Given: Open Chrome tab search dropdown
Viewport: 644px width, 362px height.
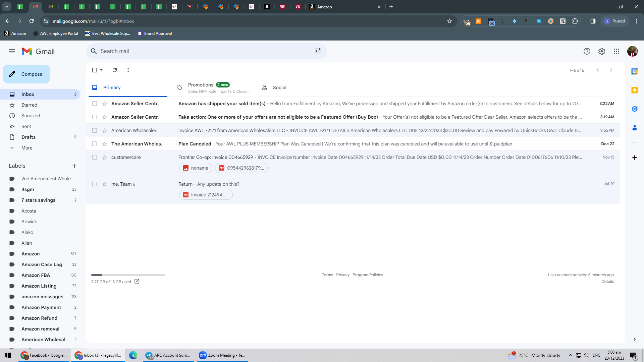Looking at the screenshot, I should [x=7, y=7].
